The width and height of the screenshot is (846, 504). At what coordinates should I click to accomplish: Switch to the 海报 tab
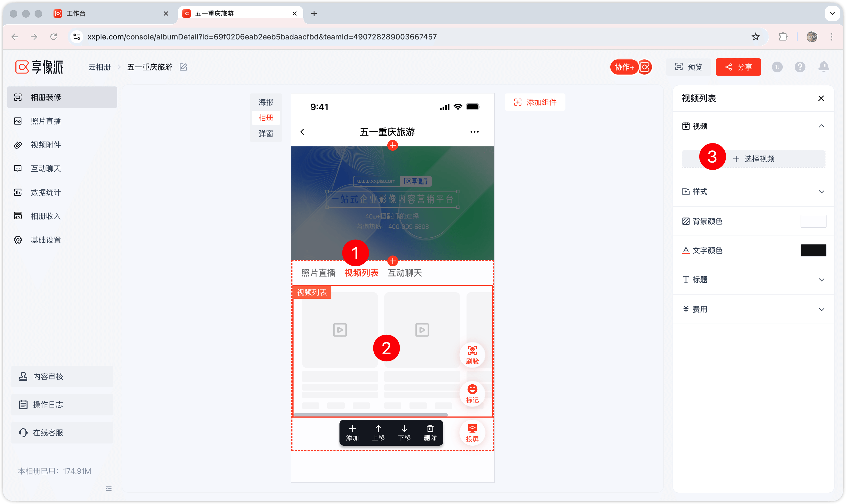click(x=266, y=102)
